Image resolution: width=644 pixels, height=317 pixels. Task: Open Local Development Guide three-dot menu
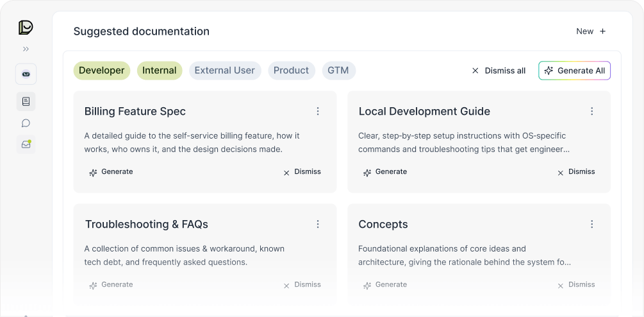coord(592,112)
